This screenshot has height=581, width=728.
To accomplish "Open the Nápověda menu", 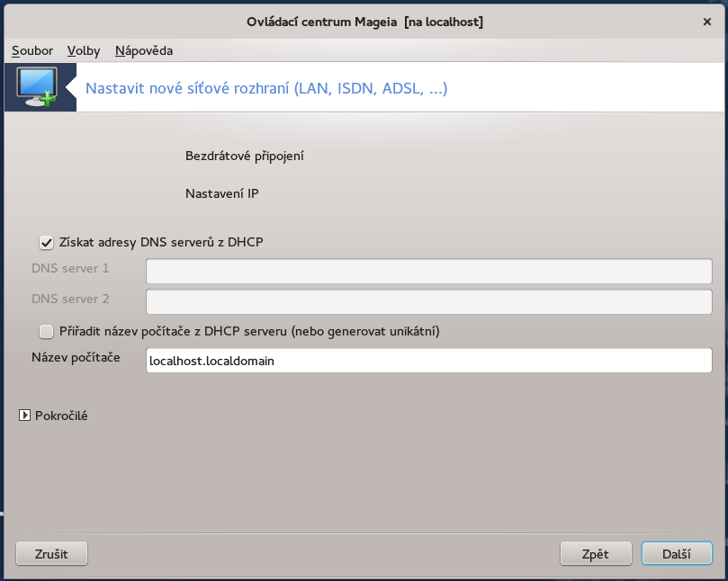I will [144, 50].
